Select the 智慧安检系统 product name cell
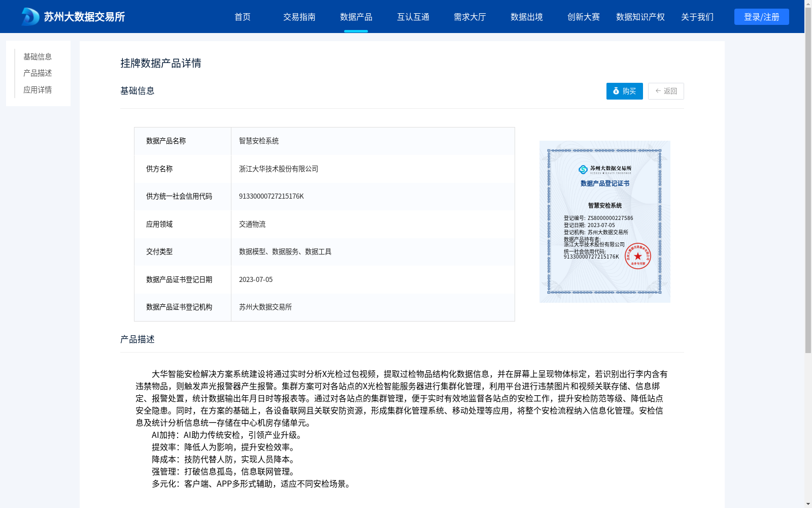The height and width of the screenshot is (508, 812). pos(373,141)
